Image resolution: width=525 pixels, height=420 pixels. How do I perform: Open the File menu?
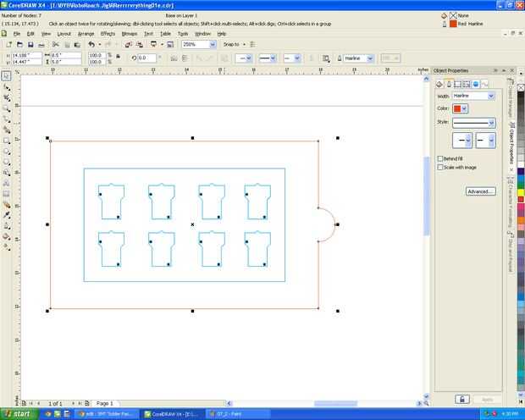[x=17, y=34]
